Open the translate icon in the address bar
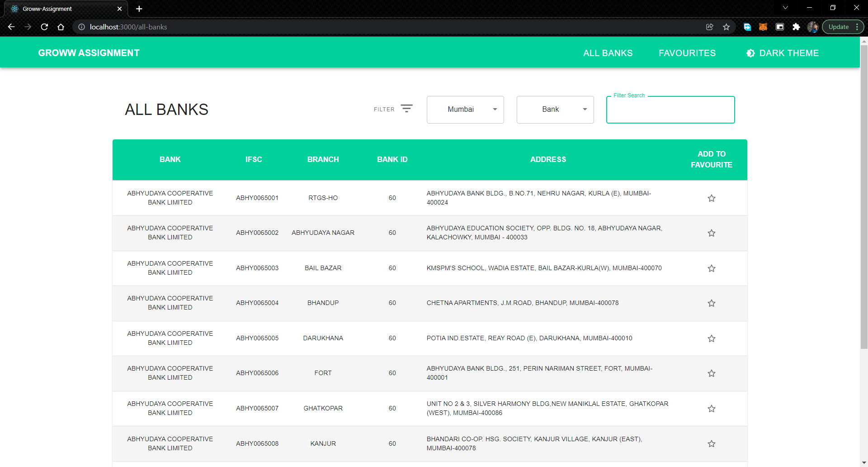The image size is (868, 467). pyautogui.click(x=746, y=27)
